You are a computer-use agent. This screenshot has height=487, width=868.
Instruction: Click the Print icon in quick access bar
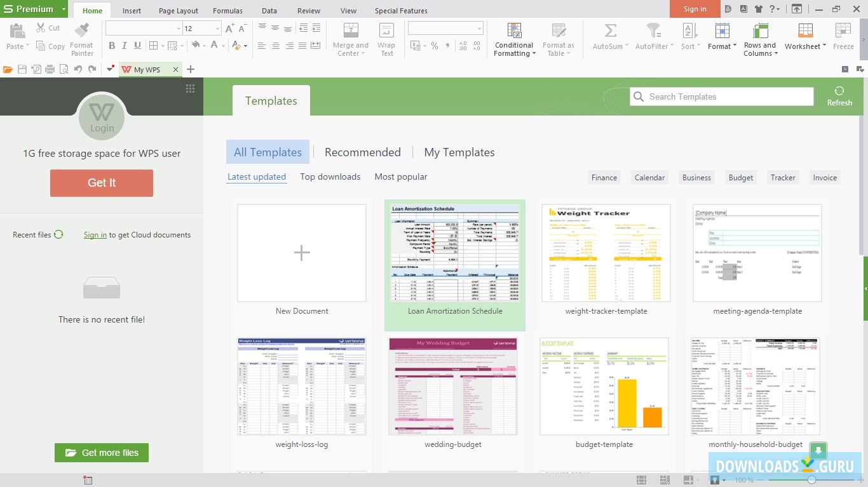pyautogui.click(x=50, y=69)
